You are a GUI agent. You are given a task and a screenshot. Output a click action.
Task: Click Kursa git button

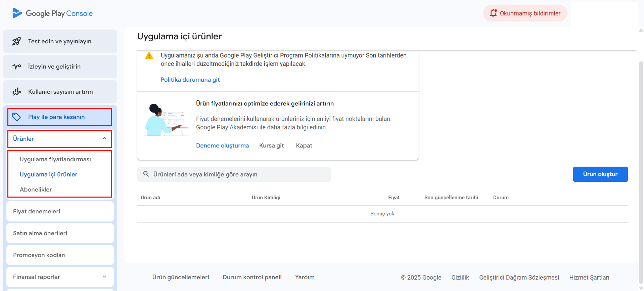click(272, 145)
